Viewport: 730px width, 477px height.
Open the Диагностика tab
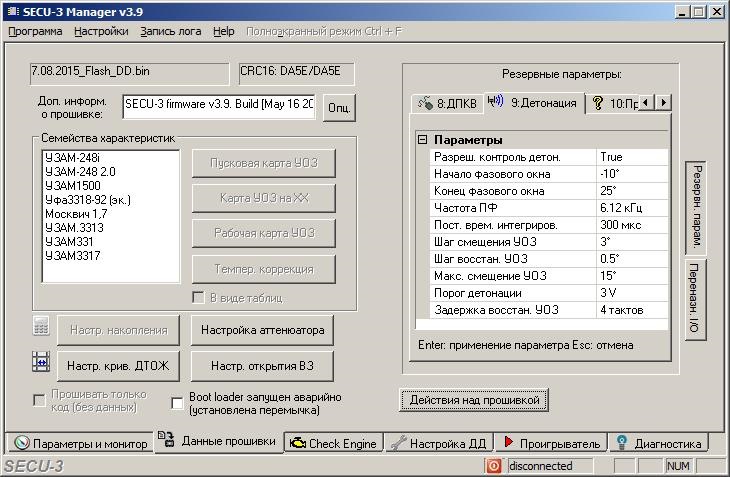coord(658,443)
